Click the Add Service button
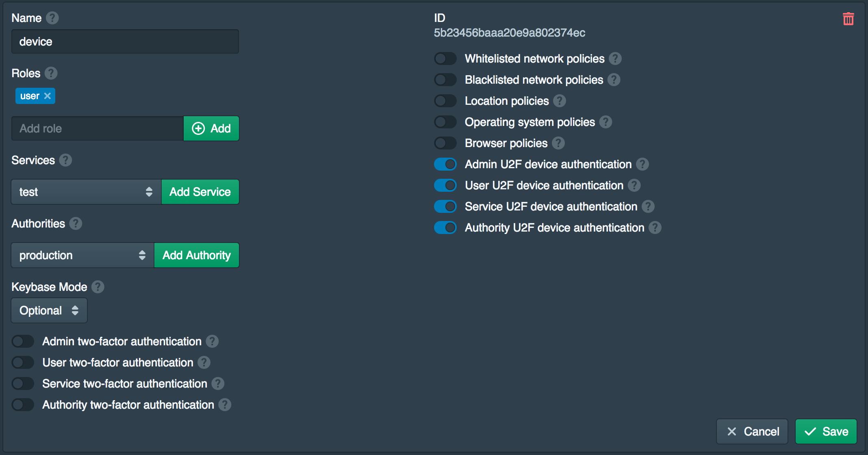 pyautogui.click(x=200, y=192)
